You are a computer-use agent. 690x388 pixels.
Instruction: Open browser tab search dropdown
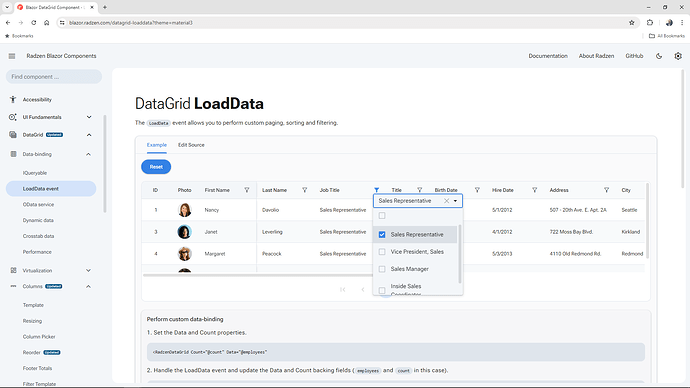pyautogui.click(x=7, y=7)
